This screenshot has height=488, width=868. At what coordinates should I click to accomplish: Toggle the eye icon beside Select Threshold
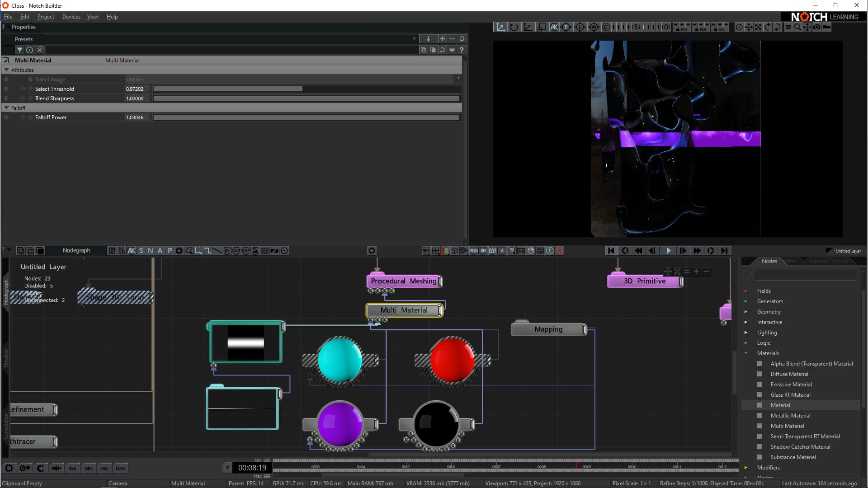click(x=6, y=89)
